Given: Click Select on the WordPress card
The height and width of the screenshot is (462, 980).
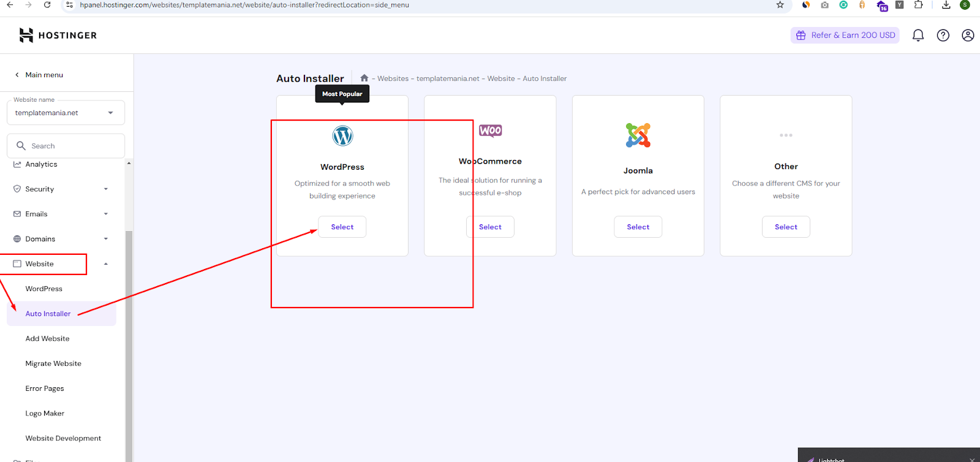Looking at the screenshot, I should click(x=342, y=227).
